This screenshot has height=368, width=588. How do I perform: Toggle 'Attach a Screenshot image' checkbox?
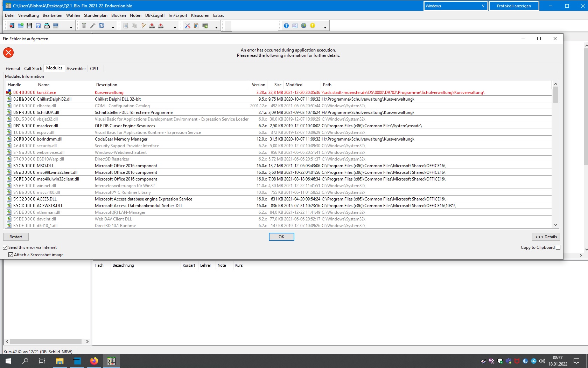(x=11, y=255)
